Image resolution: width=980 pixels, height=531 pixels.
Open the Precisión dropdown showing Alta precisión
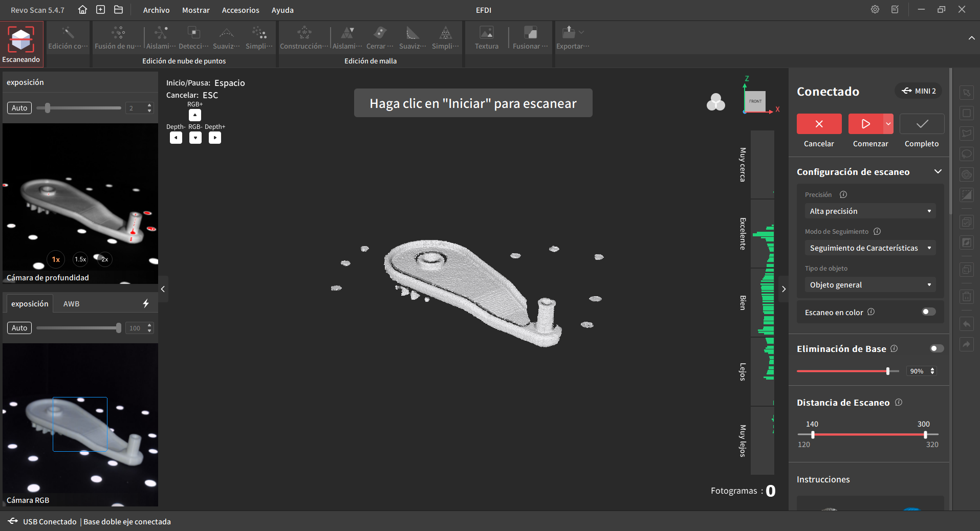870,211
